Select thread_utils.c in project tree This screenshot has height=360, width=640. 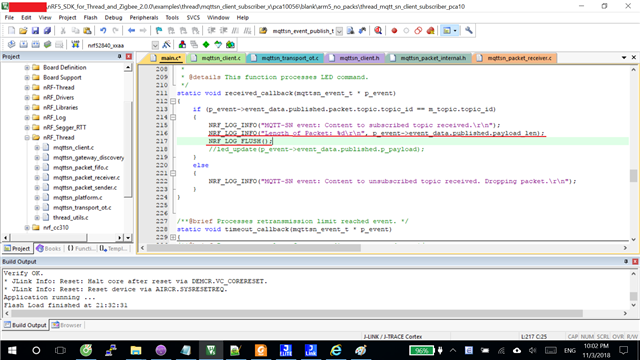pos(70,218)
